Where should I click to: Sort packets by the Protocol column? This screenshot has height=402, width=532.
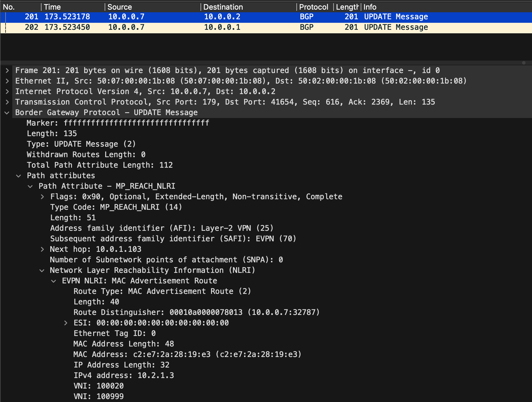tap(315, 7)
